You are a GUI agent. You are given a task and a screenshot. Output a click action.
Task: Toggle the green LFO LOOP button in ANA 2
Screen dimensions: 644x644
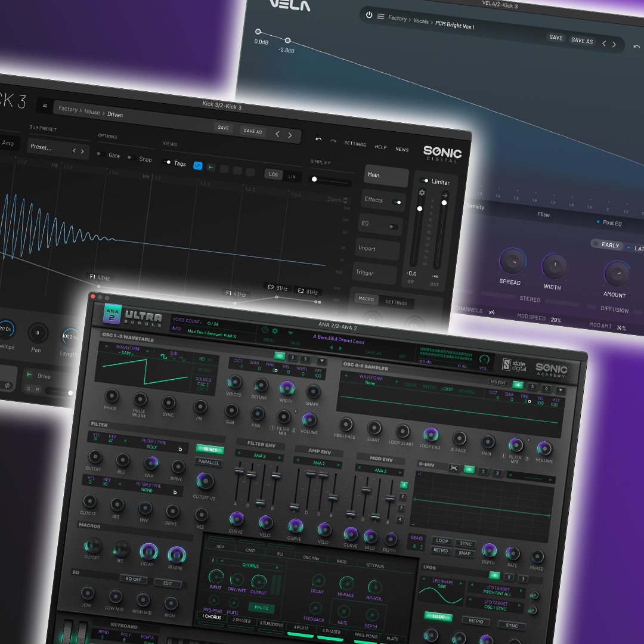[438, 616]
